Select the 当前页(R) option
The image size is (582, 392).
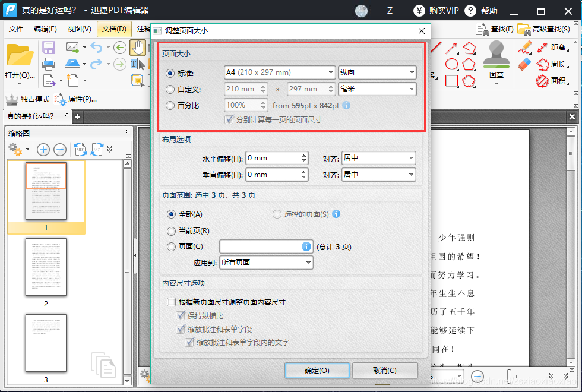click(171, 231)
